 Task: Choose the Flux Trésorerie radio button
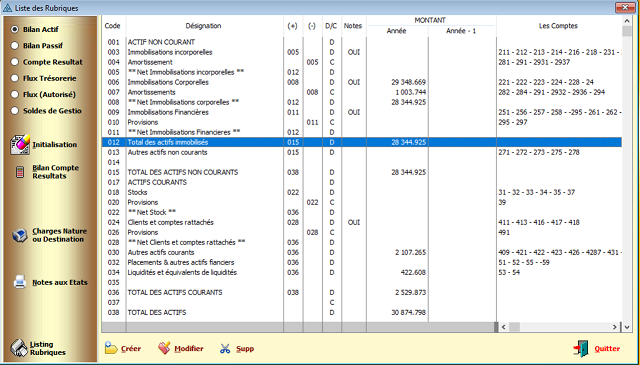coord(15,78)
